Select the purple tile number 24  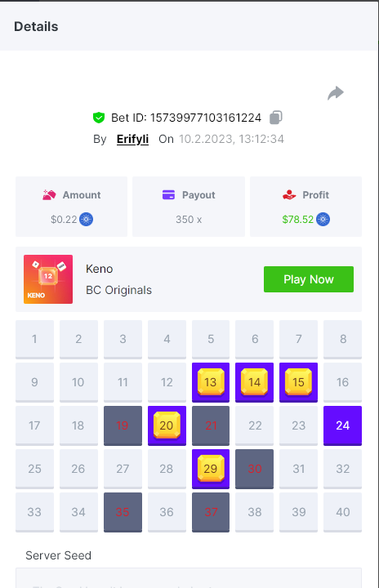point(342,425)
